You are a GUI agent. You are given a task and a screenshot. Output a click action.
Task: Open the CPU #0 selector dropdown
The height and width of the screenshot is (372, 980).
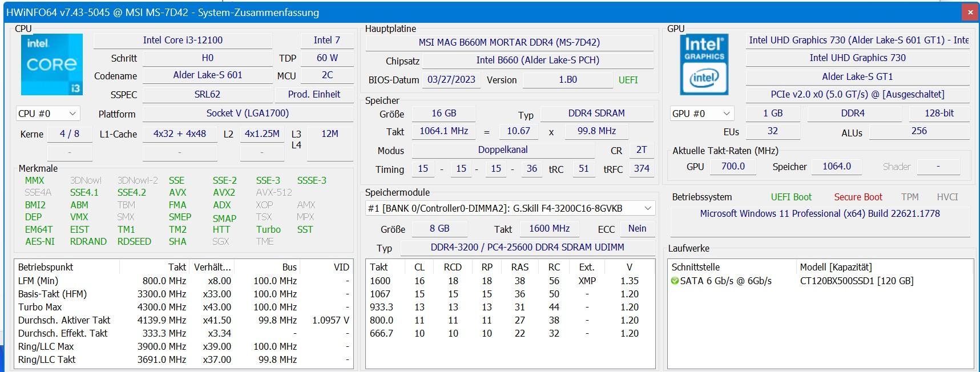[x=47, y=114]
